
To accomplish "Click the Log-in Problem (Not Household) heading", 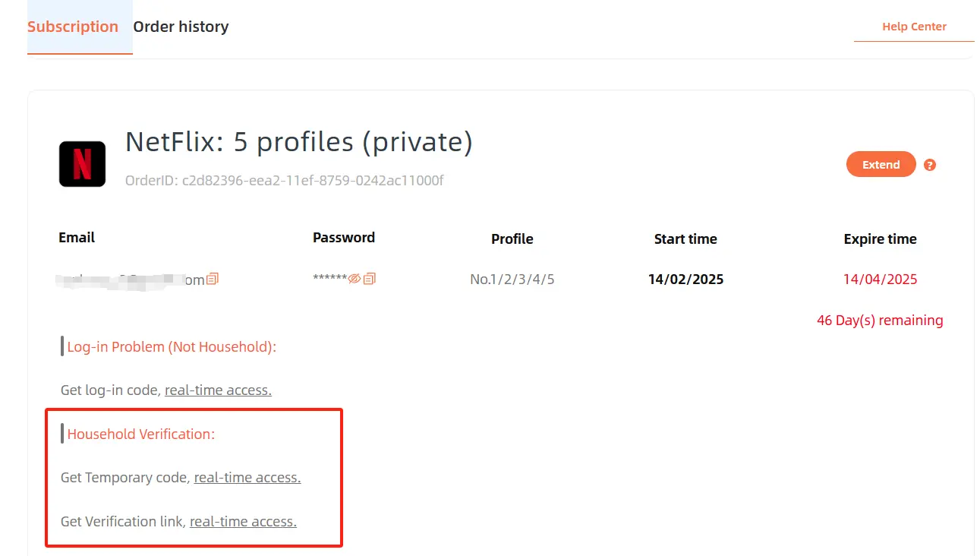I will [172, 347].
